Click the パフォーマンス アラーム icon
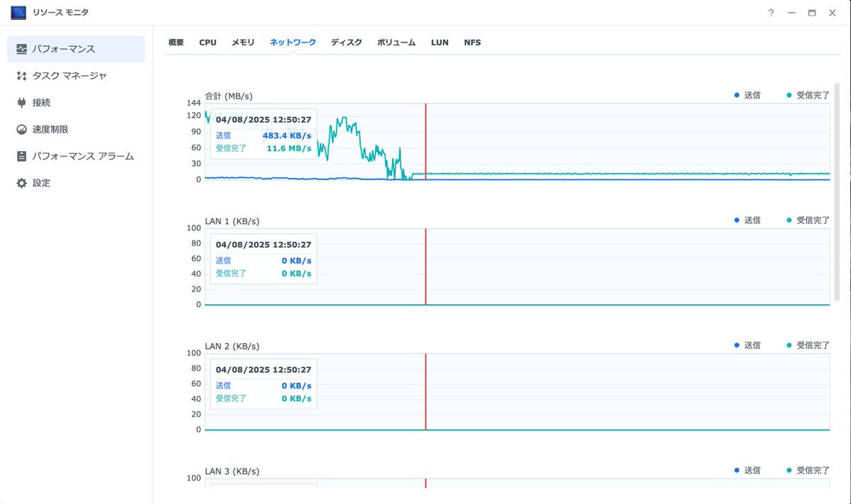Screen dimensions: 851x504 point(21,156)
